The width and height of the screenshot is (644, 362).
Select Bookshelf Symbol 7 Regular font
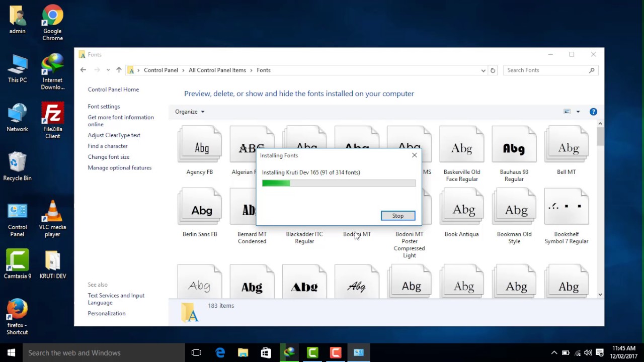pyautogui.click(x=566, y=216)
